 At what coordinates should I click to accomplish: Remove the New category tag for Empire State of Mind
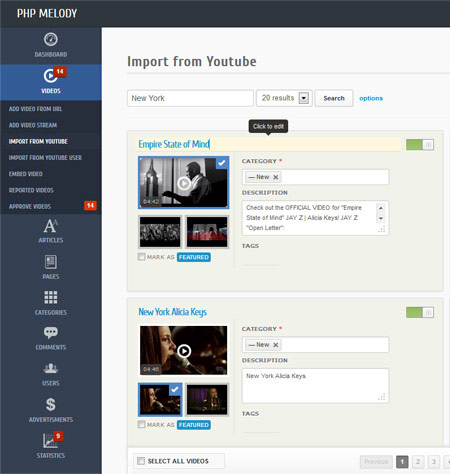point(276,177)
